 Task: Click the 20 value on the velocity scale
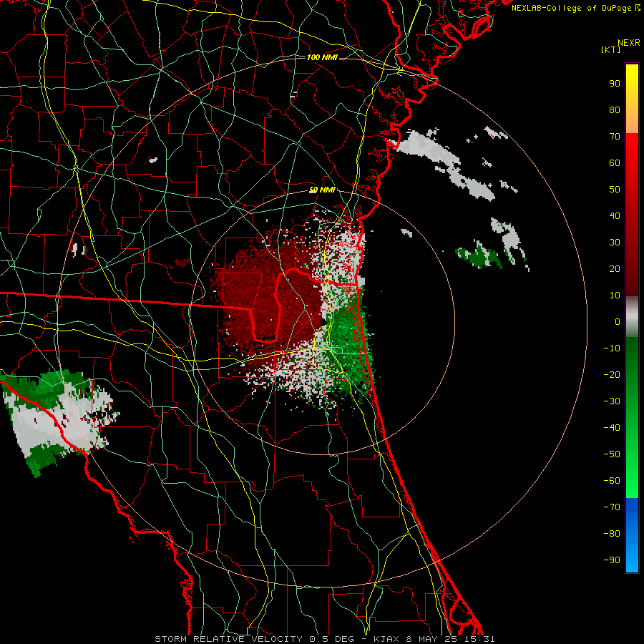(615, 269)
